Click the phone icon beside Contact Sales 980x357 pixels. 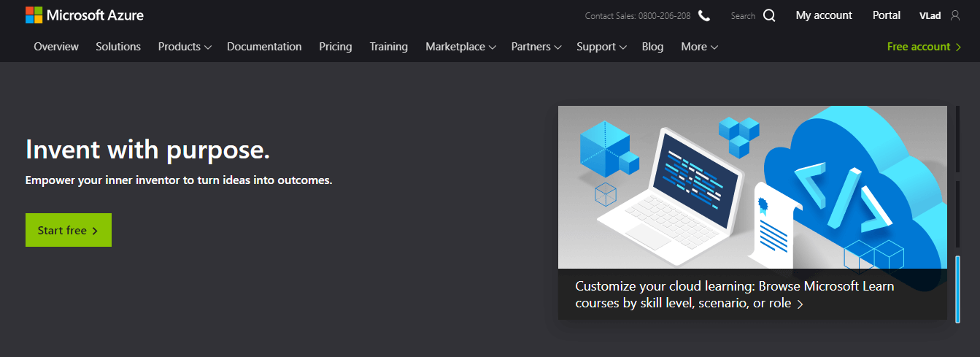click(x=703, y=15)
